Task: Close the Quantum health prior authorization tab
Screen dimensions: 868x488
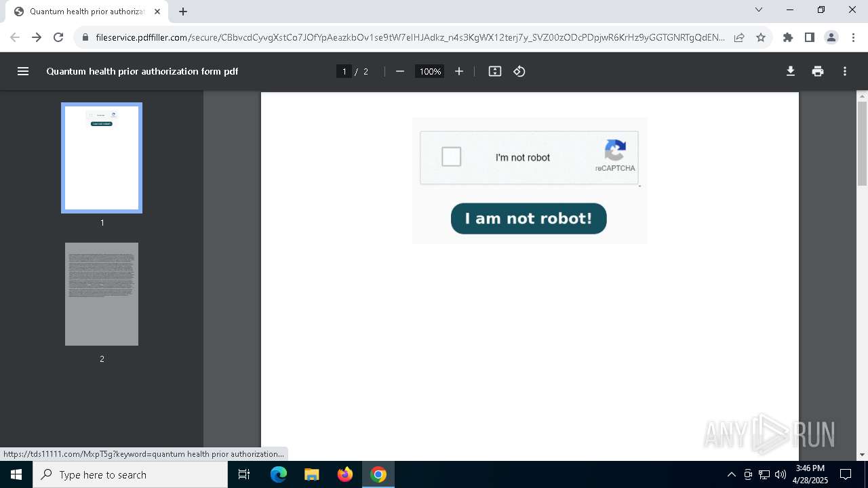Action: pyautogui.click(x=157, y=12)
